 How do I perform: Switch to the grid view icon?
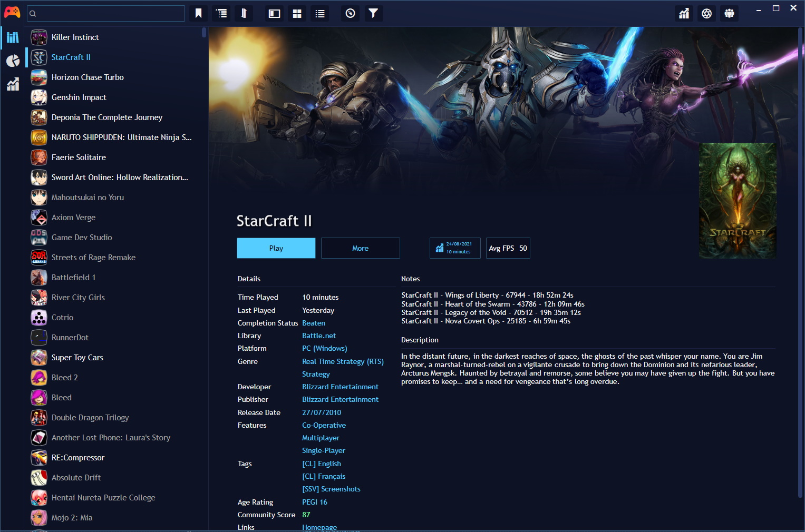297,13
